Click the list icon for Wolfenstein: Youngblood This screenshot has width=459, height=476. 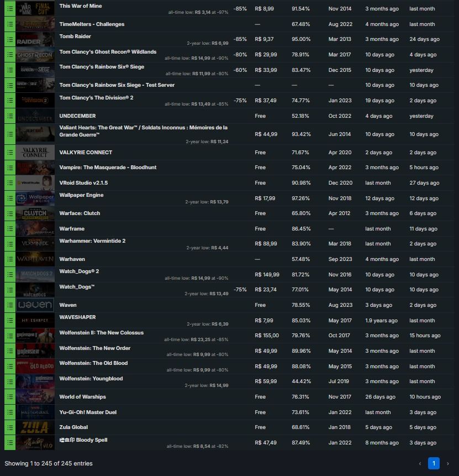coord(10,381)
